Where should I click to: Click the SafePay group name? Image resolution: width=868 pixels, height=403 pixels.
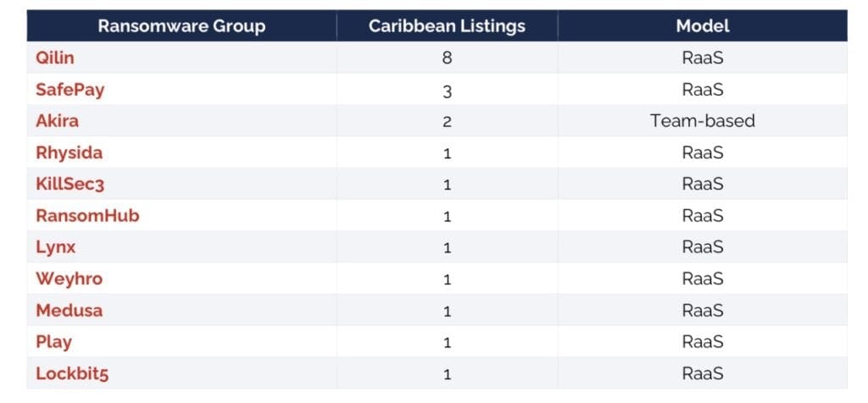[70, 90]
